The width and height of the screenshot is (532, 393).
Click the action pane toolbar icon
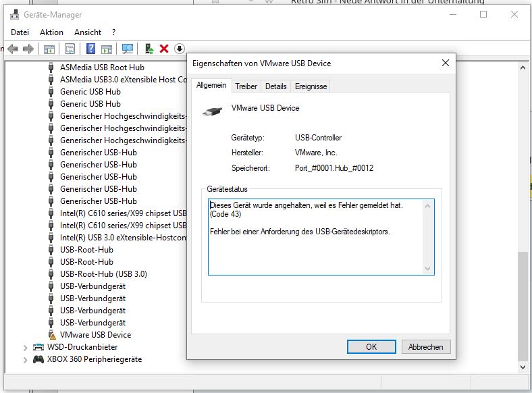(x=107, y=49)
